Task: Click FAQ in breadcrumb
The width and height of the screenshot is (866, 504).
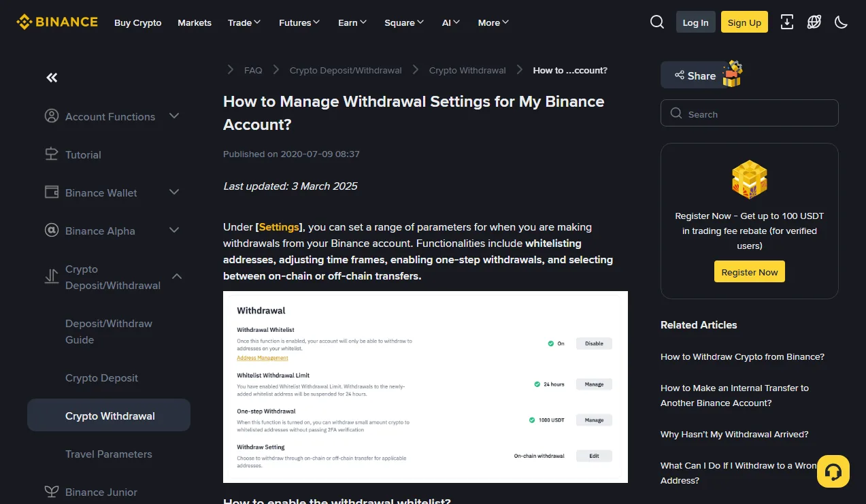Action: tap(253, 70)
